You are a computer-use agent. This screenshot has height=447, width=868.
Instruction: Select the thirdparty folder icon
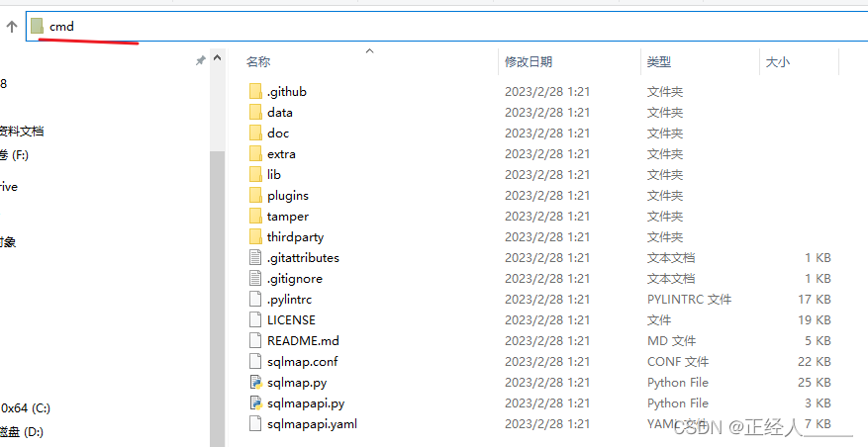coord(255,237)
